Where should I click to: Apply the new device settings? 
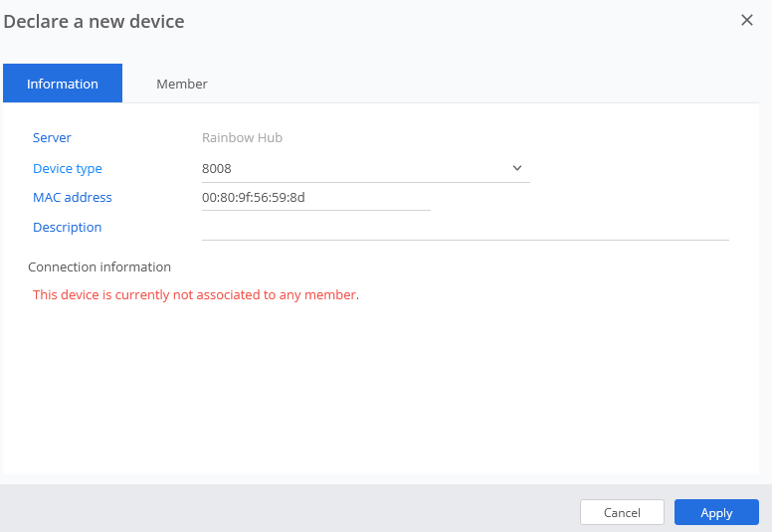point(715,512)
